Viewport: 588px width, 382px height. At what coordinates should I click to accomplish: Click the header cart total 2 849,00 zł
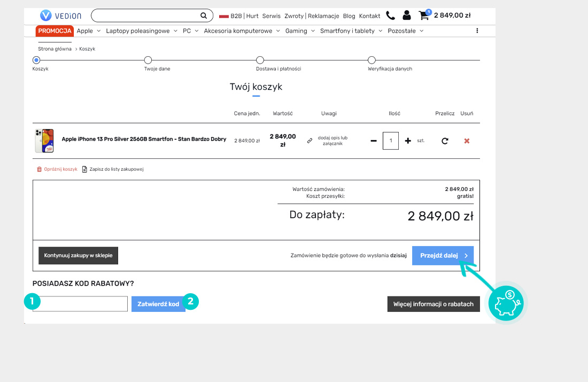point(452,16)
